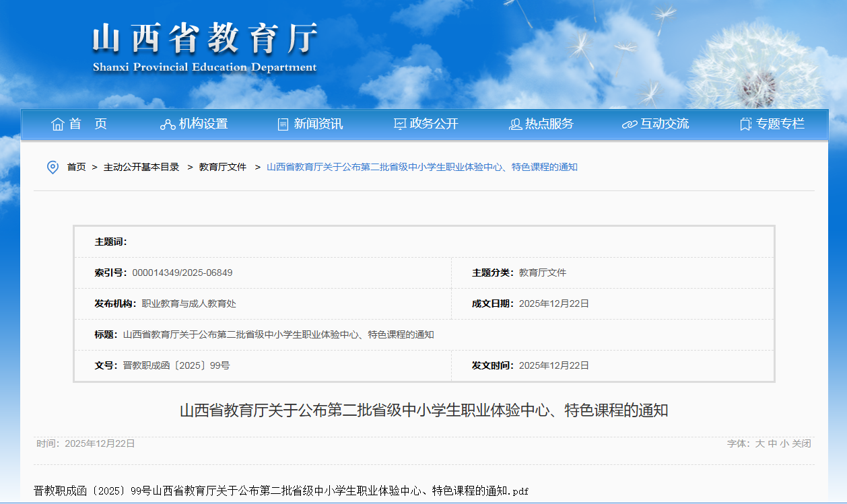Open the attached 晋教职成函 PDF file
Viewport: 847px width, 504px height.
coord(281,491)
